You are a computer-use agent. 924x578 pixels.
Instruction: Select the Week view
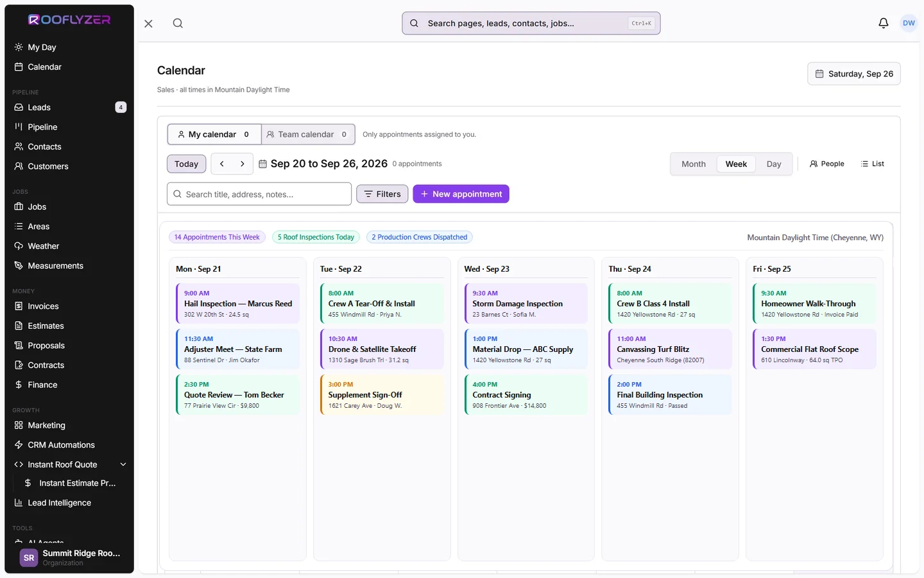[x=736, y=164]
